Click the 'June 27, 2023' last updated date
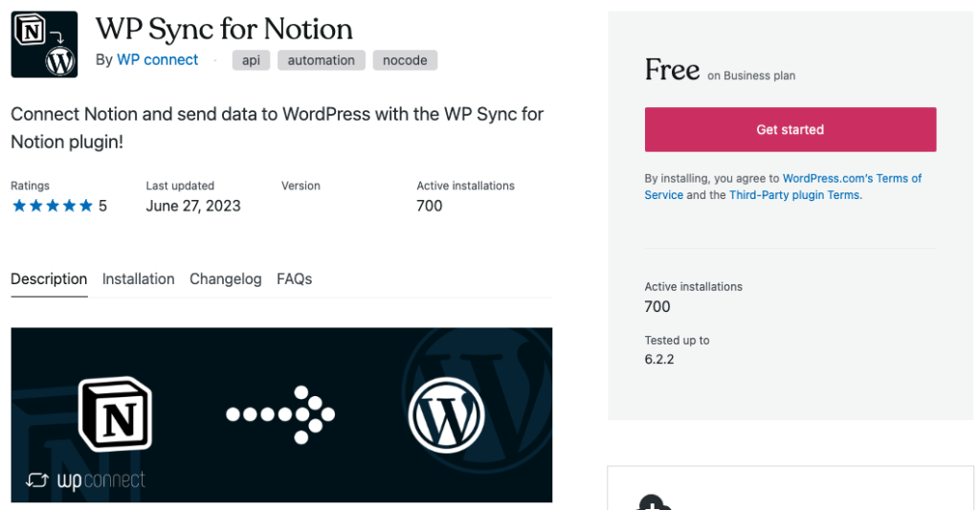Screen dimensions: 980x510 click(193, 206)
